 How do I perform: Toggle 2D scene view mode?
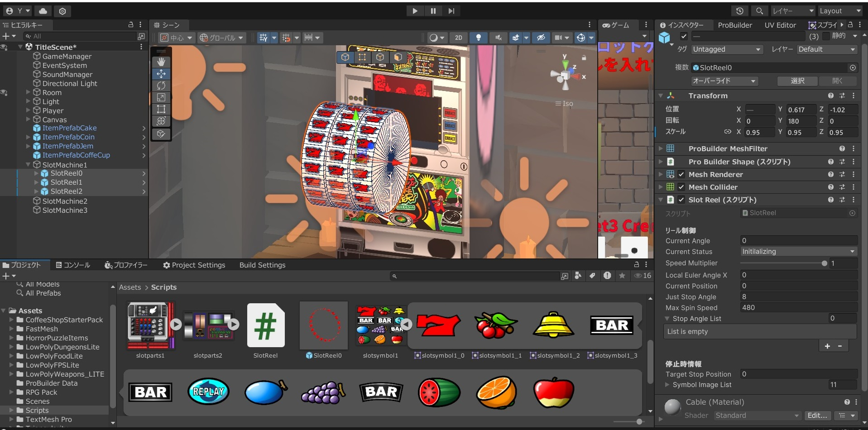click(x=458, y=38)
